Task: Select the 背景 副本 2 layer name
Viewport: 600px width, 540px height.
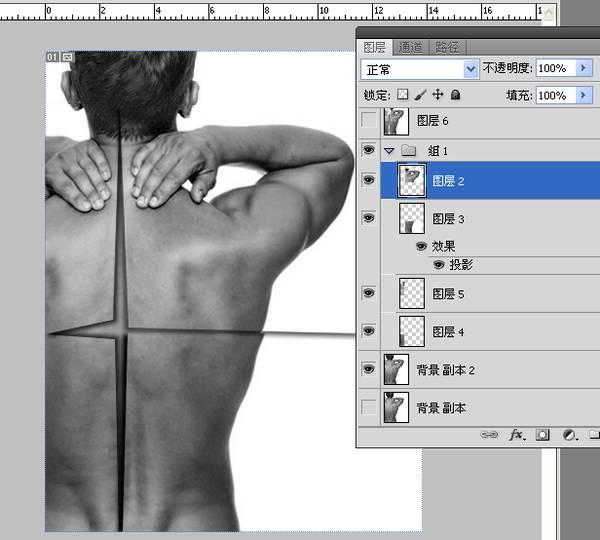Action: 445,370
